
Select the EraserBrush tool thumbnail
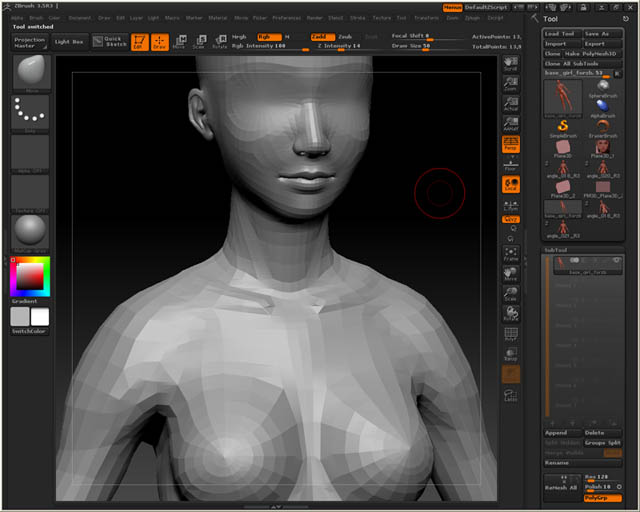[x=603, y=128]
